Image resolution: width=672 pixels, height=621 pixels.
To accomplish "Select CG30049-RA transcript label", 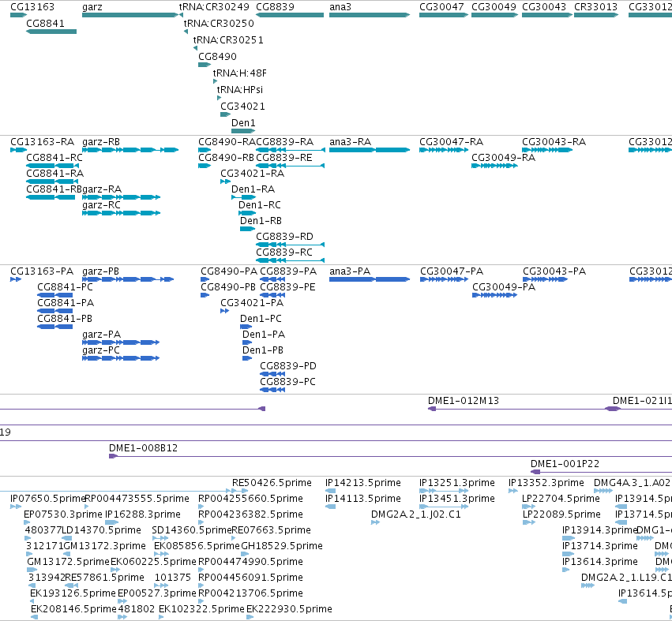I will 504,158.
